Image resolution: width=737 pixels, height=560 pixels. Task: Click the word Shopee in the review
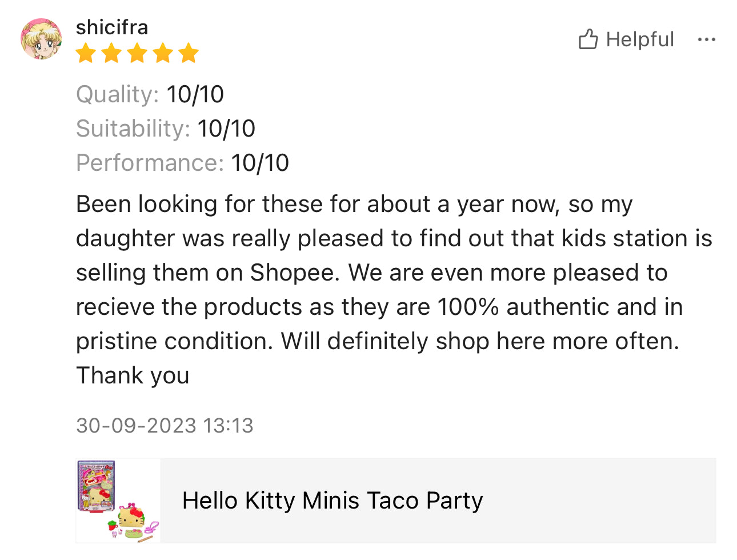point(292,273)
